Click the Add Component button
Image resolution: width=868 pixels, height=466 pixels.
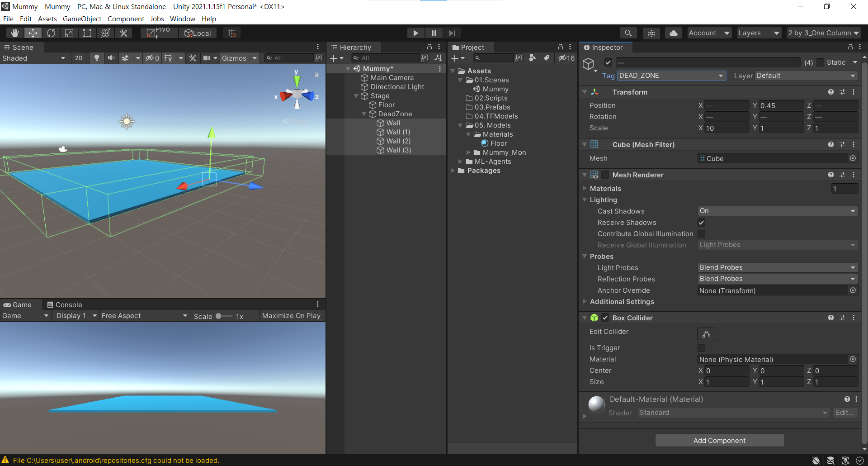(x=720, y=440)
